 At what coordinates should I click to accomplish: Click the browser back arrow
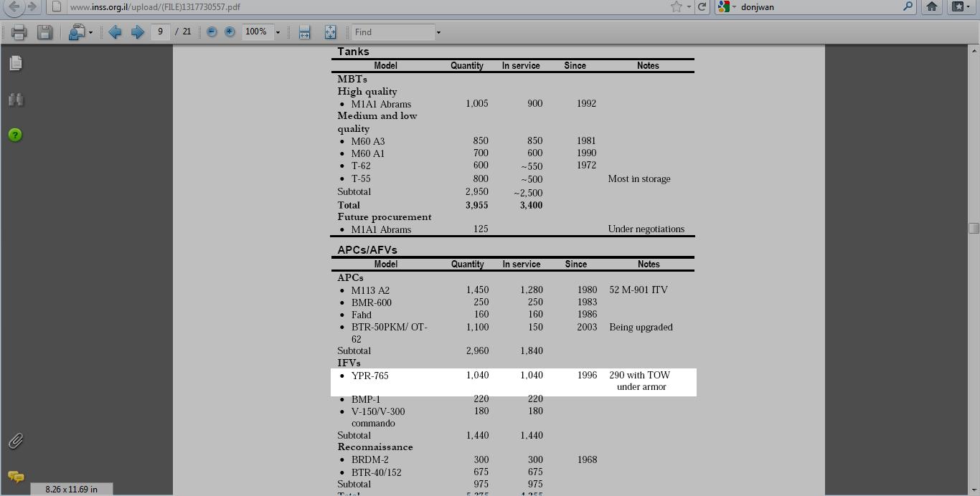14,6
